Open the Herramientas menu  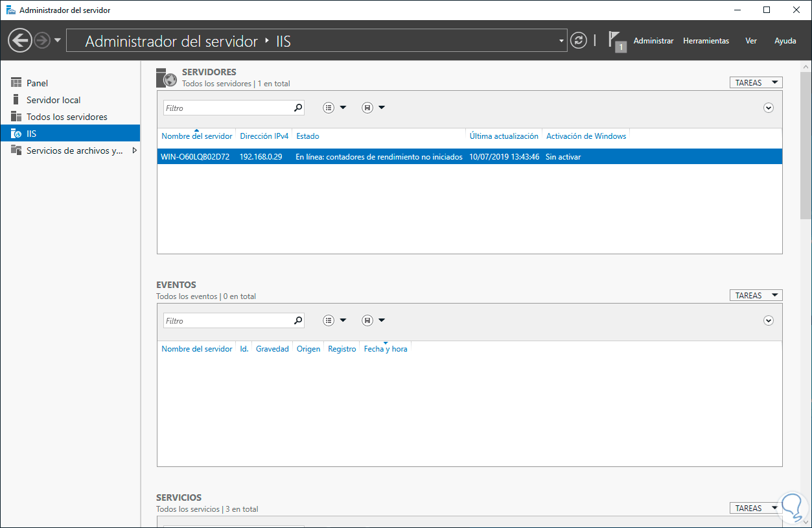click(x=706, y=41)
